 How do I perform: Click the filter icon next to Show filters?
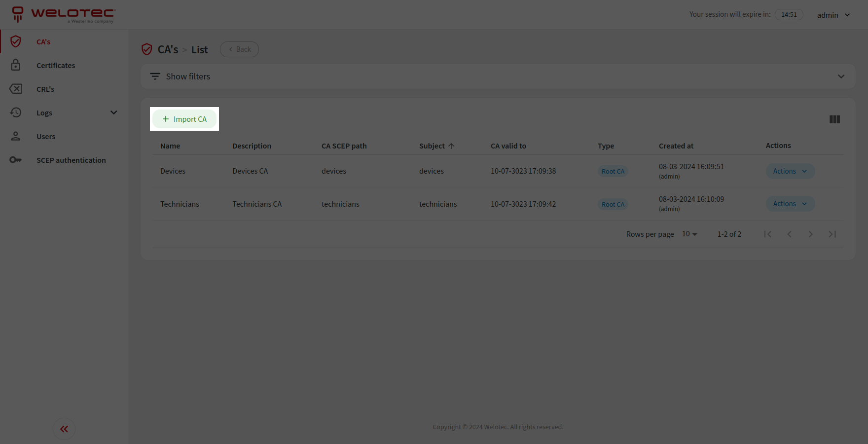click(x=155, y=76)
